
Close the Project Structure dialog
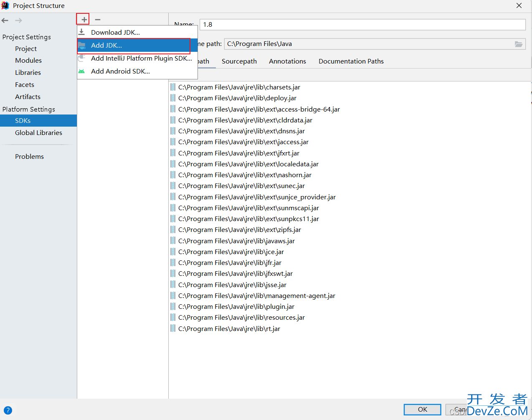point(519,5)
